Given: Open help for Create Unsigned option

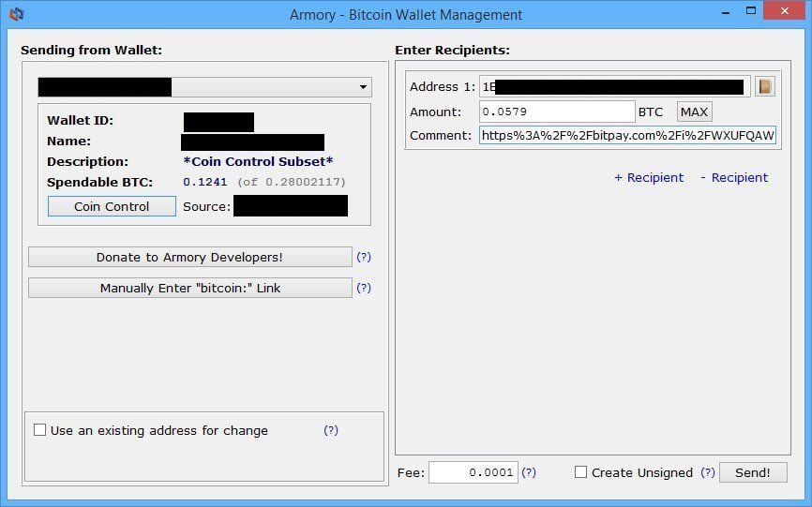Looking at the screenshot, I should (x=708, y=472).
